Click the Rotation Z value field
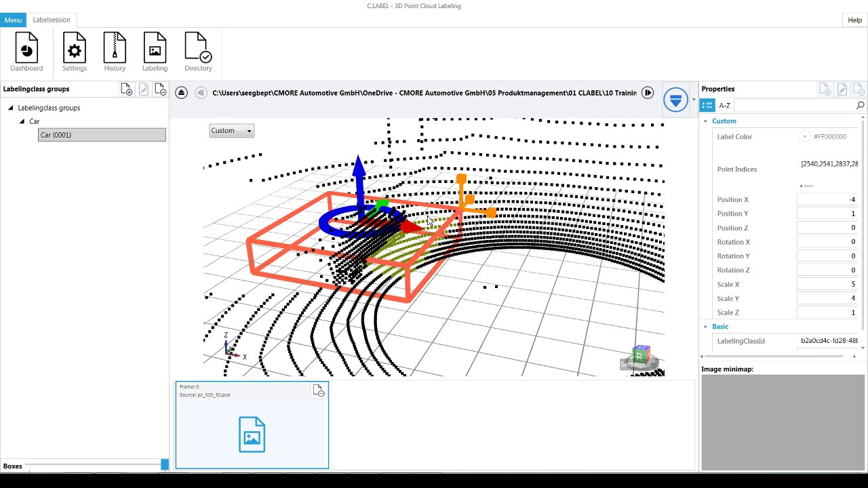 point(827,270)
